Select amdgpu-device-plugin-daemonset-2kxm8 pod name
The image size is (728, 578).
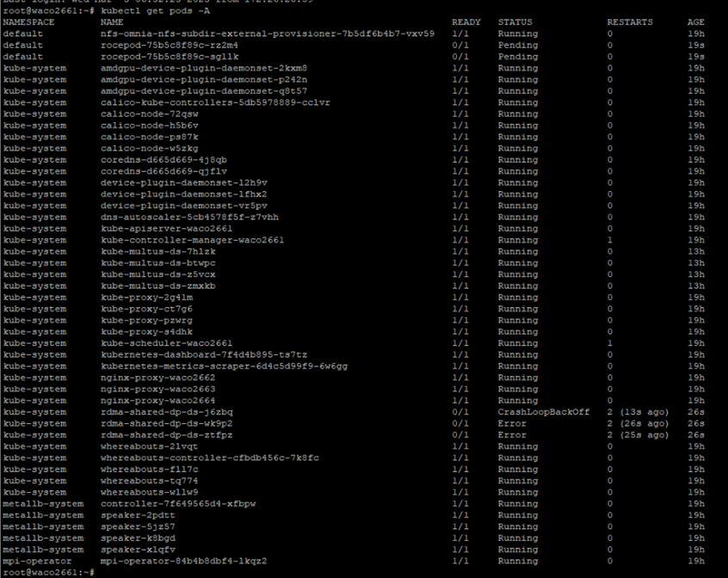[204, 68]
